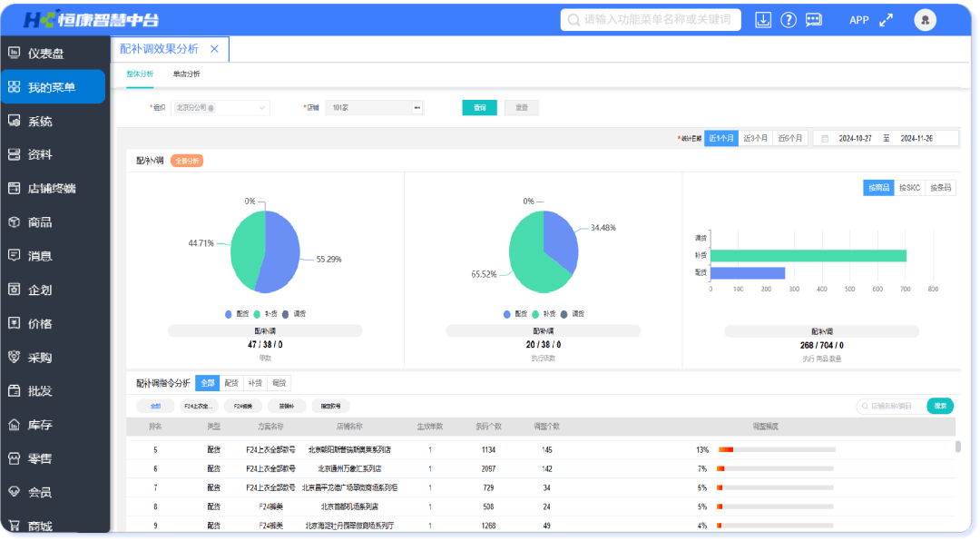Open the 仪表盘 dashboard sidebar item
Screen dimensions: 980x541
(45, 54)
